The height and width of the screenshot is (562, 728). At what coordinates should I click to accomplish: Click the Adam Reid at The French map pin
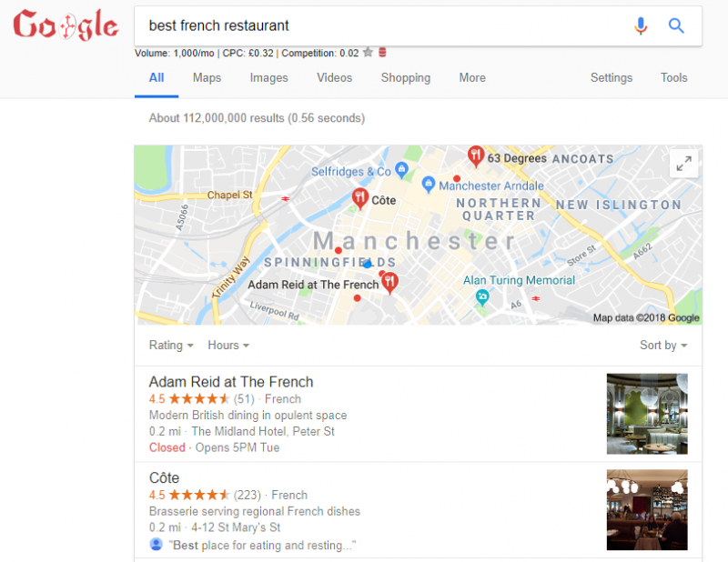tap(390, 283)
